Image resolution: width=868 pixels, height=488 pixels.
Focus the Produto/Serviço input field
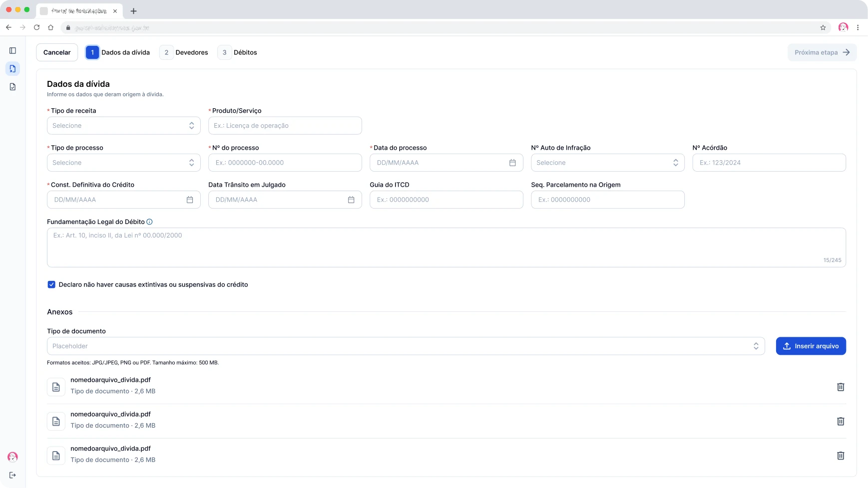click(285, 126)
